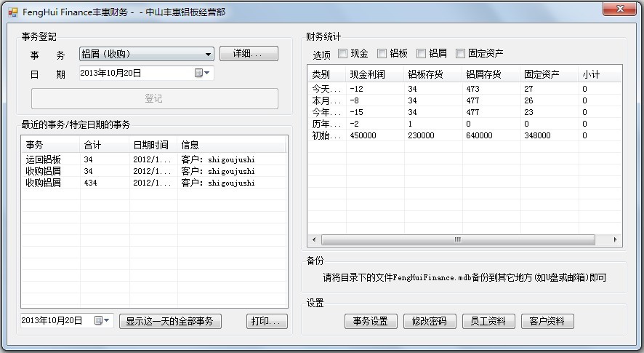The height and width of the screenshot is (353, 644).
Task: Click the 详细... button
Action: tap(249, 53)
